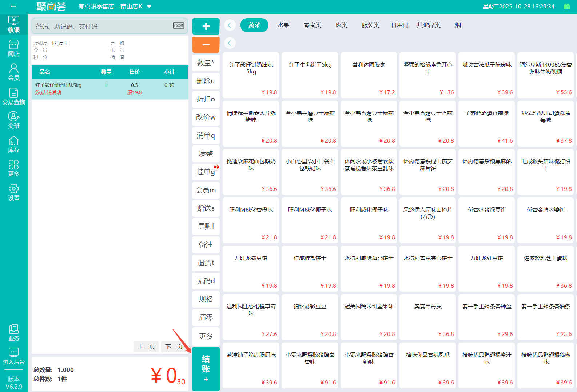Open the 网店 online store sidebar icon
The height and width of the screenshot is (392, 577).
14,49
